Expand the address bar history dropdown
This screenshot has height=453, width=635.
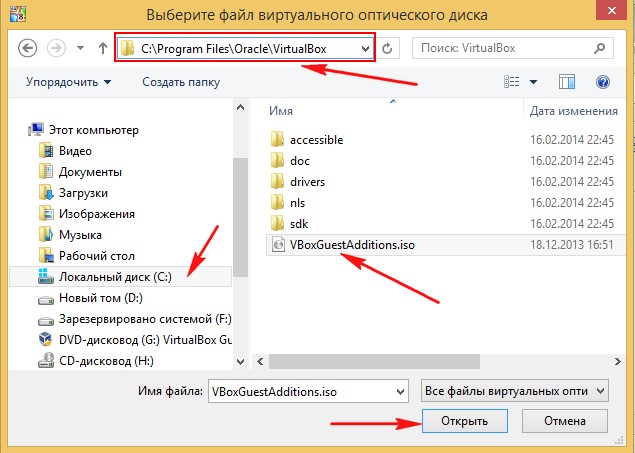366,49
